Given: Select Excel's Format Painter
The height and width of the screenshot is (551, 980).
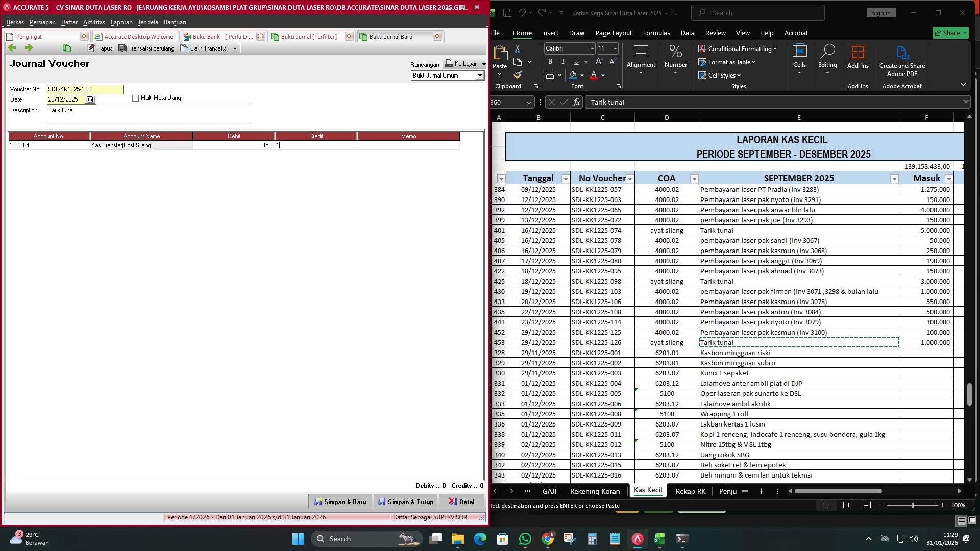Looking at the screenshot, I should pyautogui.click(x=518, y=74).
